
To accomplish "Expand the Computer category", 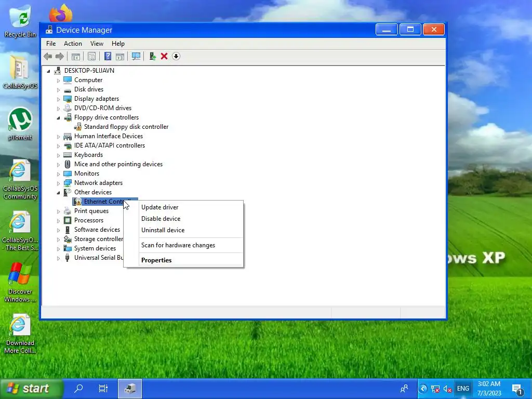I will 58,81.
